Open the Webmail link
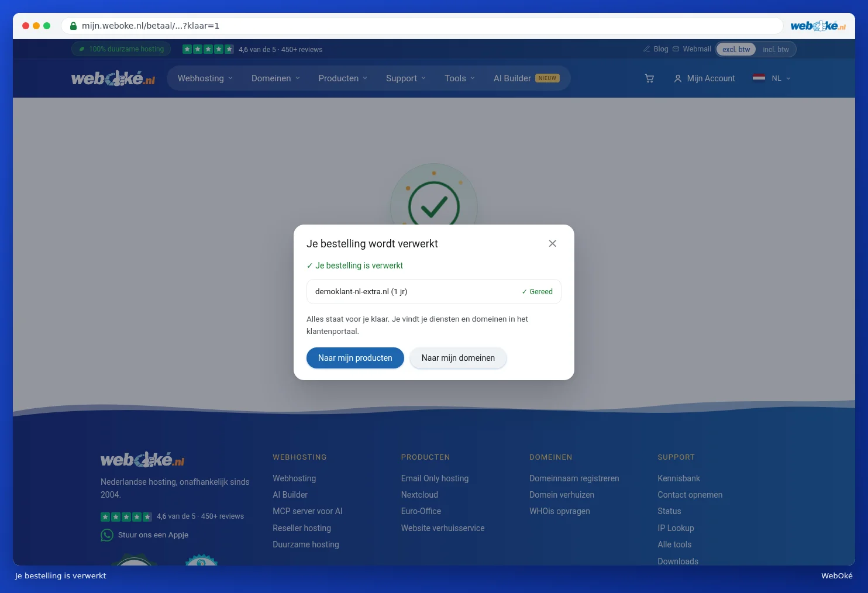 [x=697, y=49]
